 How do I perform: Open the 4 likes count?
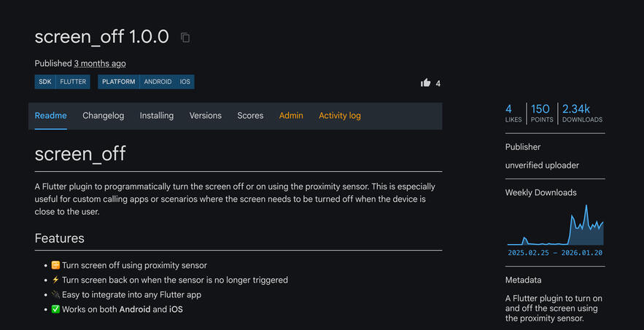coord(513,113)
